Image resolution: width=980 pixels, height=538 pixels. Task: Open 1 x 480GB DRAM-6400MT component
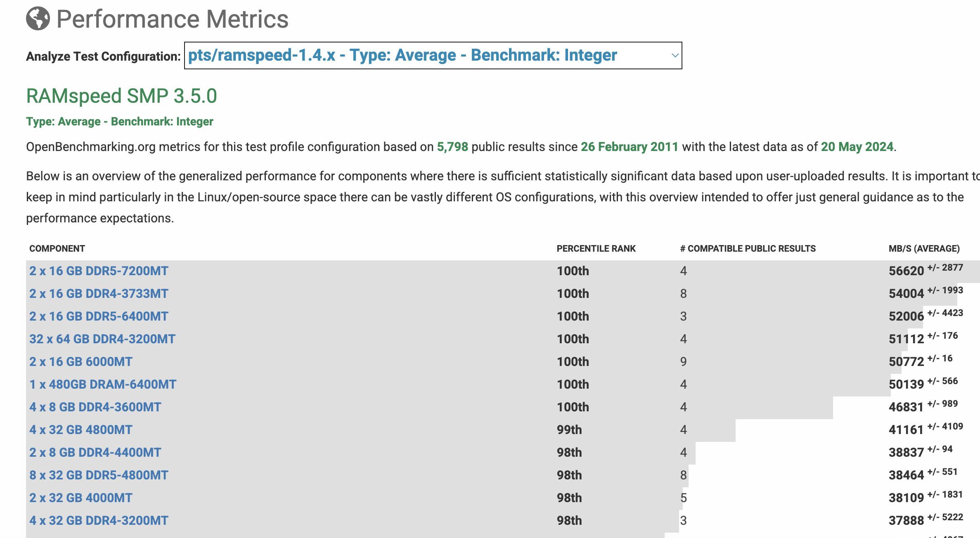click(102, 385)
